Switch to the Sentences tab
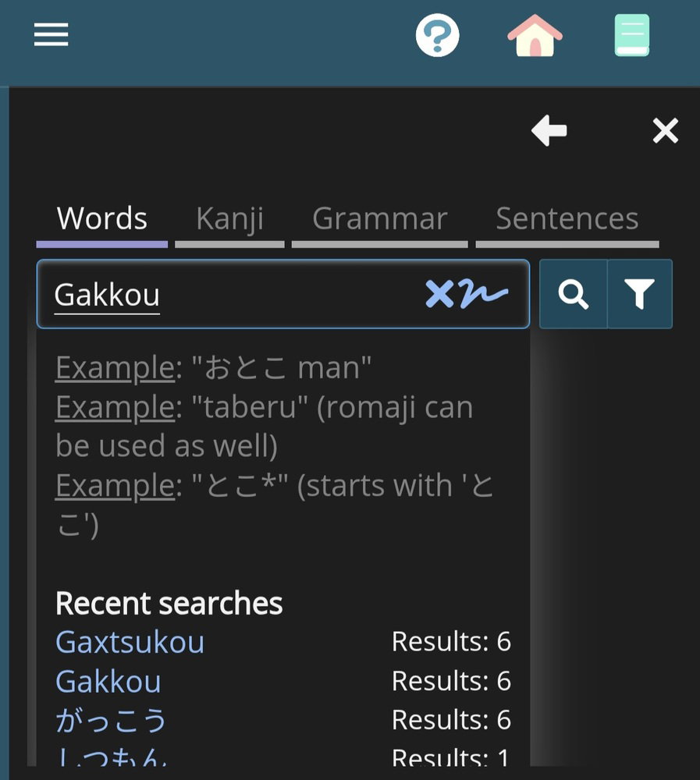This screenshot has width=700, height=780. pos(567,219)
